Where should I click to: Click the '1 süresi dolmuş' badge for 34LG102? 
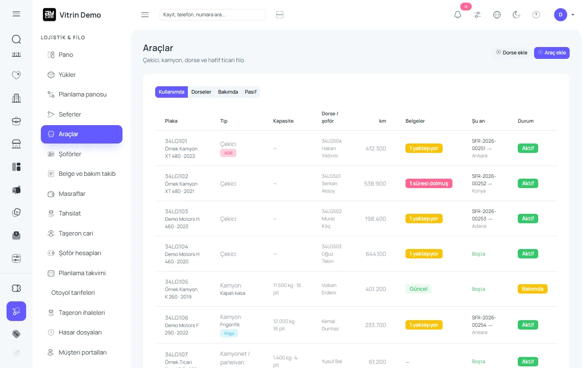[x=429, y=184]
